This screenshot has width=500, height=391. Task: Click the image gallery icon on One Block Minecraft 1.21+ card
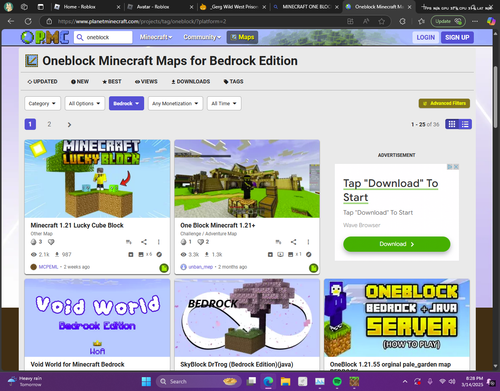291,254
